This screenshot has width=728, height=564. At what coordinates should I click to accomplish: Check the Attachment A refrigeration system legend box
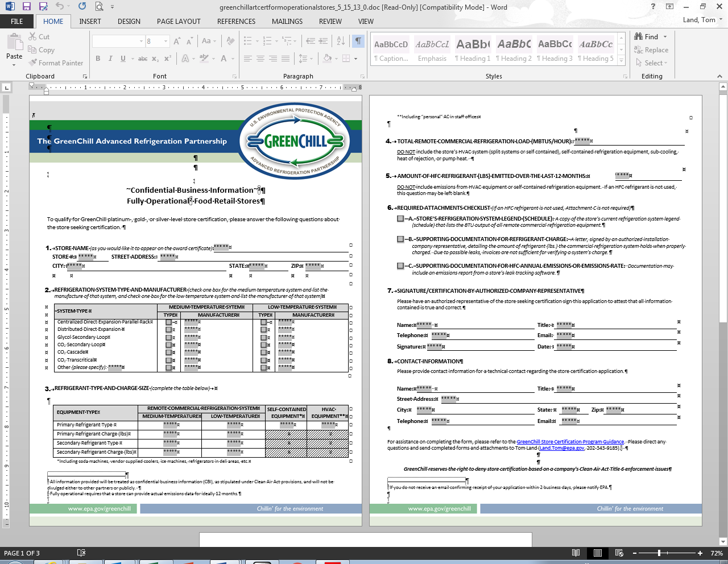click(400, 219)
